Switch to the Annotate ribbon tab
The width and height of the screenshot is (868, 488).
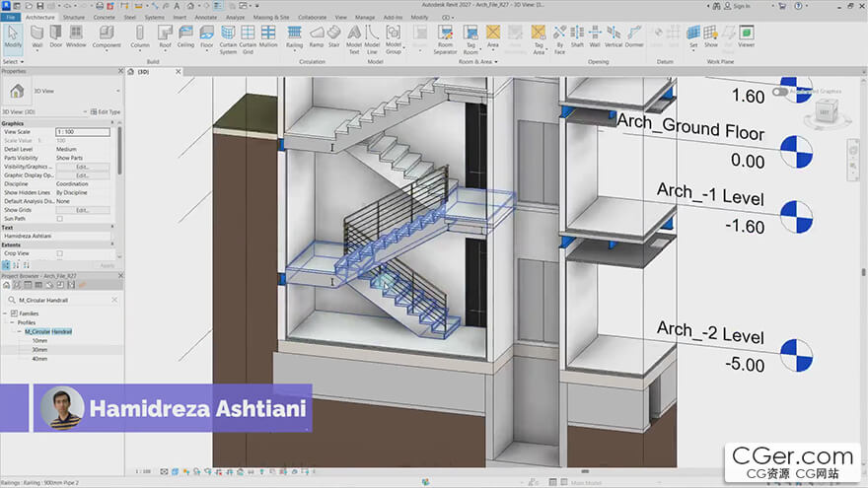(x=205, y=18)
